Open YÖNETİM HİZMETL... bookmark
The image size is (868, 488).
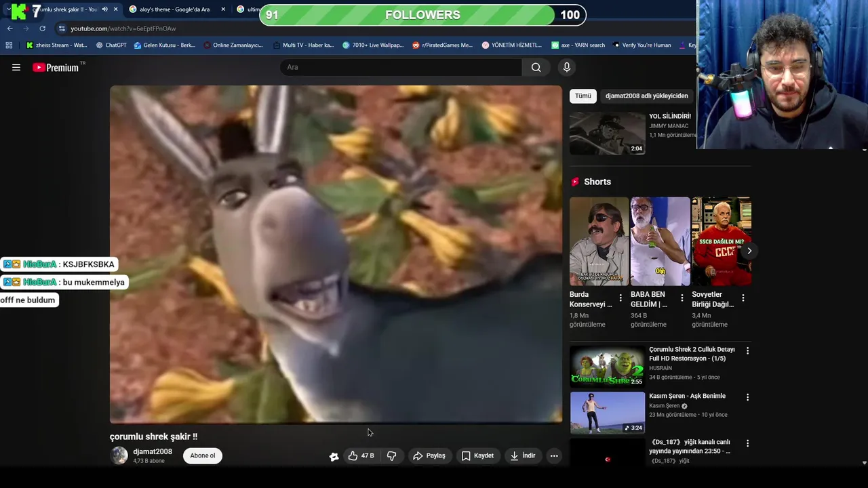(x=512, y=45)
